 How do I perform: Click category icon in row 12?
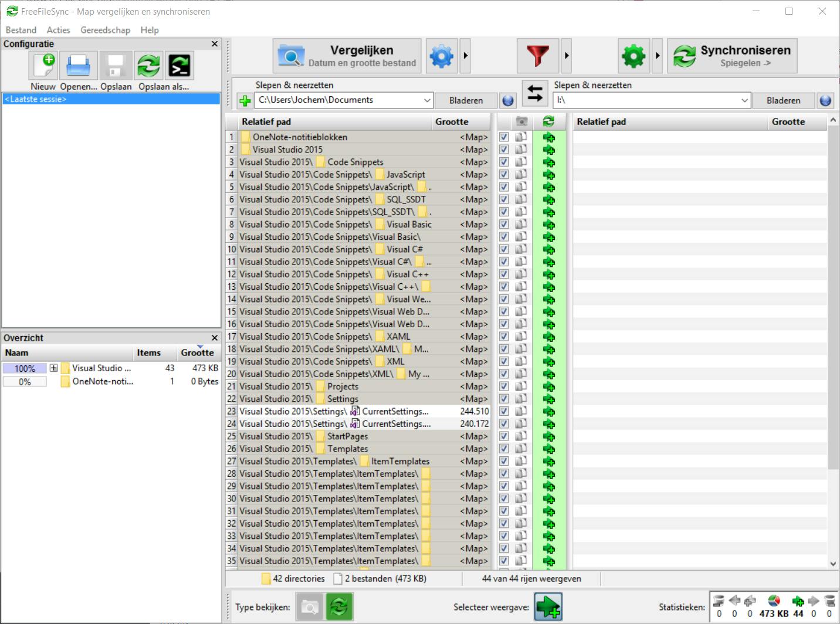point(521,274)
